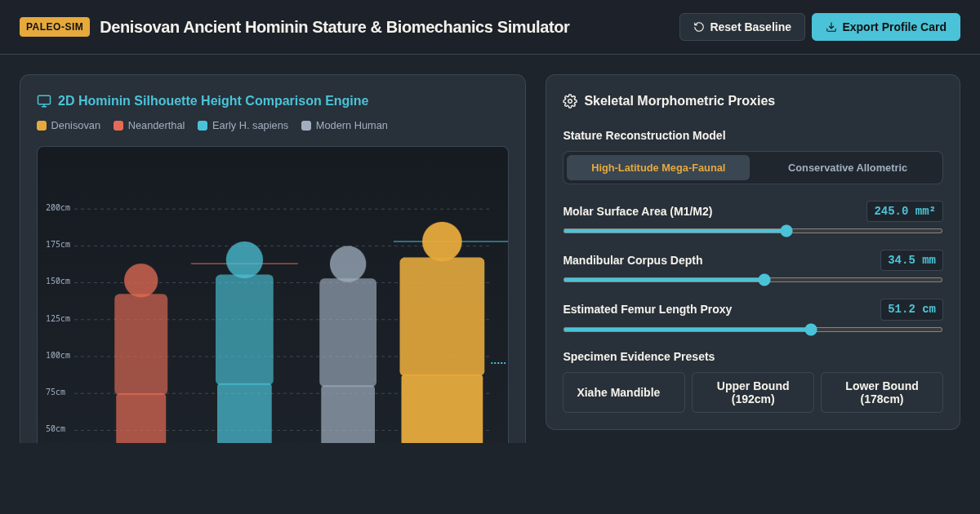The height and width of the screenshot is (514, 980).
Task: Adjust the Molar Surface Area slider
Action: pyautogui.click(x=753, y=231)
